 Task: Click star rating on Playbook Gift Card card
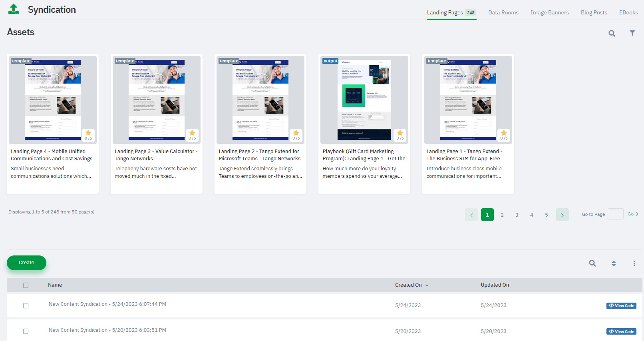[400, 135]
